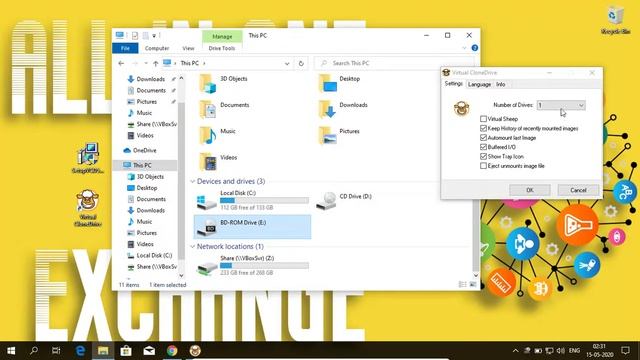This screenshot has width=640, height=360.
Task: Select Local Disk (C:) drive icon
Action: (x=207, y=201)
